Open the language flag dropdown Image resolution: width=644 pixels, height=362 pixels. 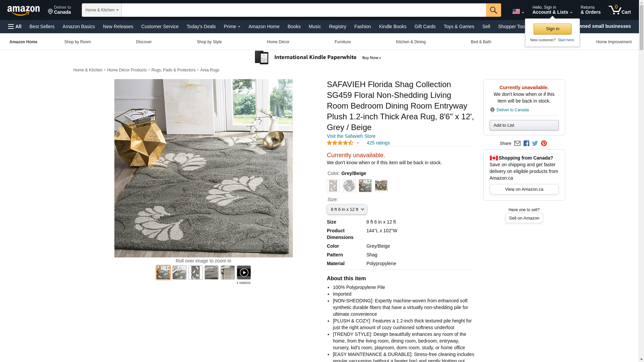(518, 12)
